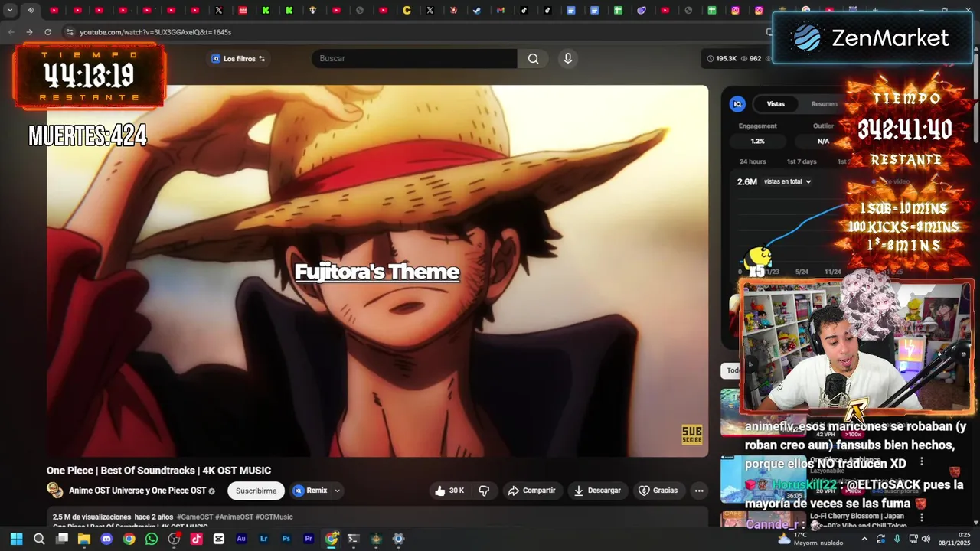The width and height of the screenshot is (980, 551).
Task: Open the tab search dropdown arrow
Action: (10, 10)
